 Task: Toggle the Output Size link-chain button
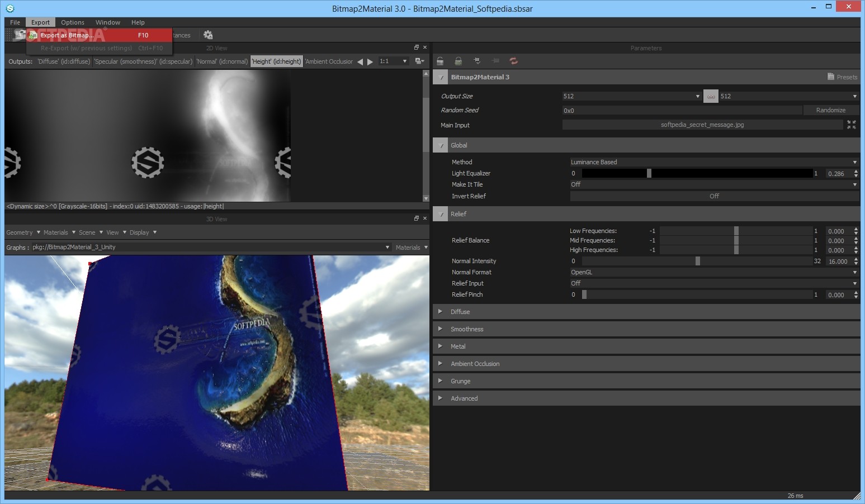tap(711, 96)
